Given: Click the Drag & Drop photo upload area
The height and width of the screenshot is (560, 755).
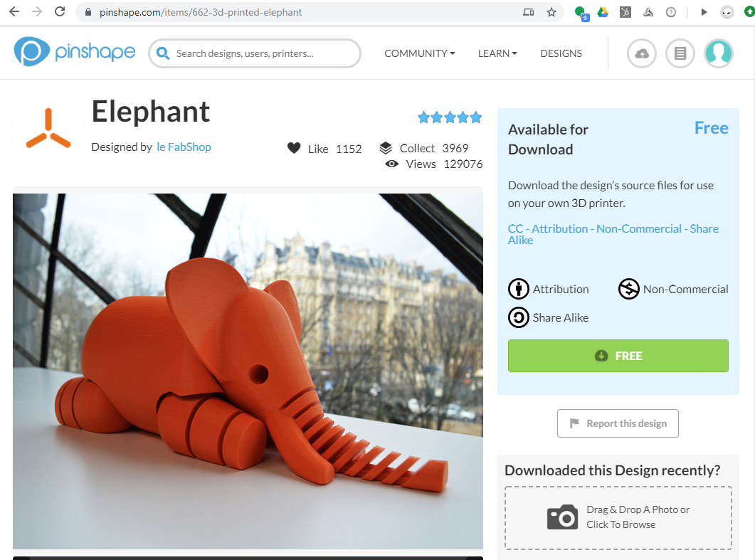Looking at the screenshot, I should pos(618,518).
